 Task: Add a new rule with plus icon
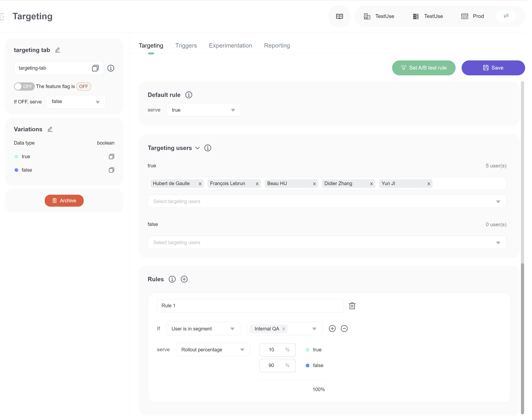point(184,279)
